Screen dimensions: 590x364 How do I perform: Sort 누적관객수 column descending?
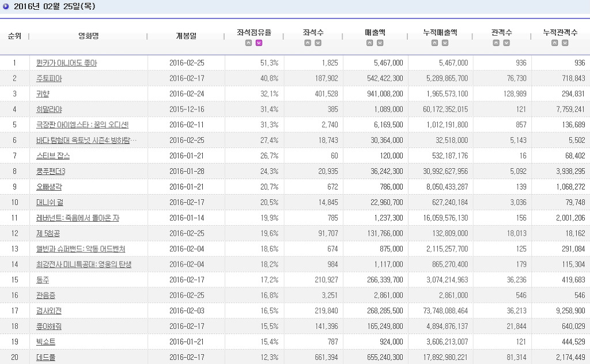[x=565, y=43]
